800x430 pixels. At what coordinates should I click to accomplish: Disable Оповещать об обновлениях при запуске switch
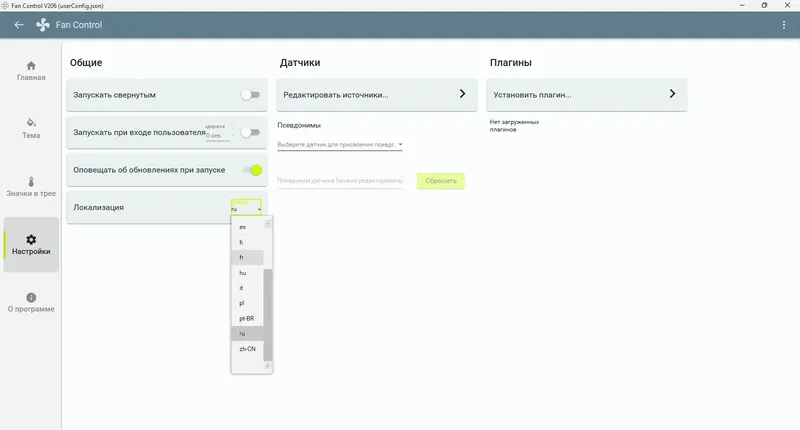(x=253, y=170)
